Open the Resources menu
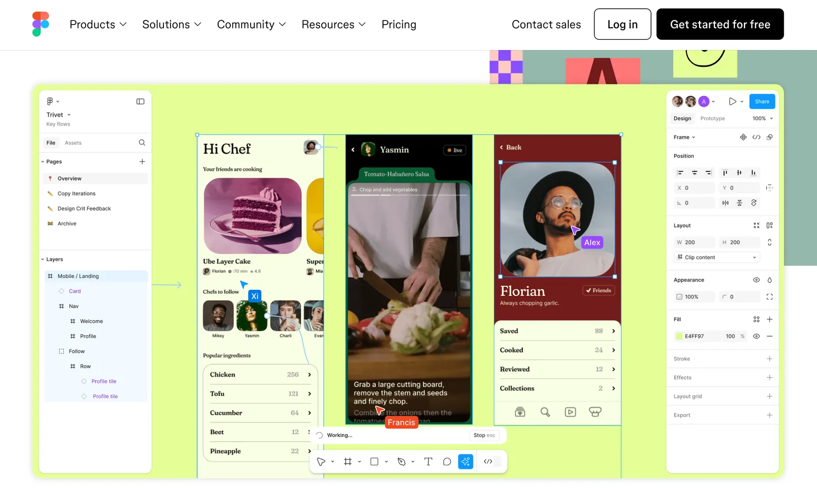 click(333, 24)
